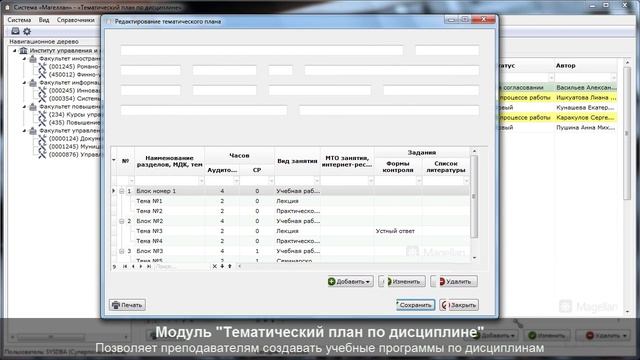Select (0001245) Муниц... in navigation tree
The image size is (640, 360).
(x=74, y=147)
